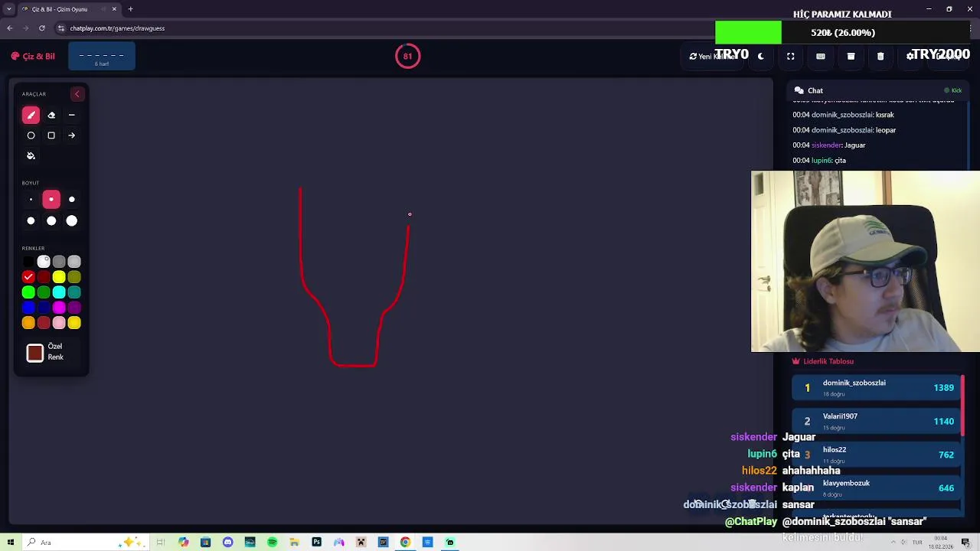The width and height of the screenshot is (980, 551).
Task: Click chat message 'siskender: Jaguar'
Action: (x=829, y=145)
